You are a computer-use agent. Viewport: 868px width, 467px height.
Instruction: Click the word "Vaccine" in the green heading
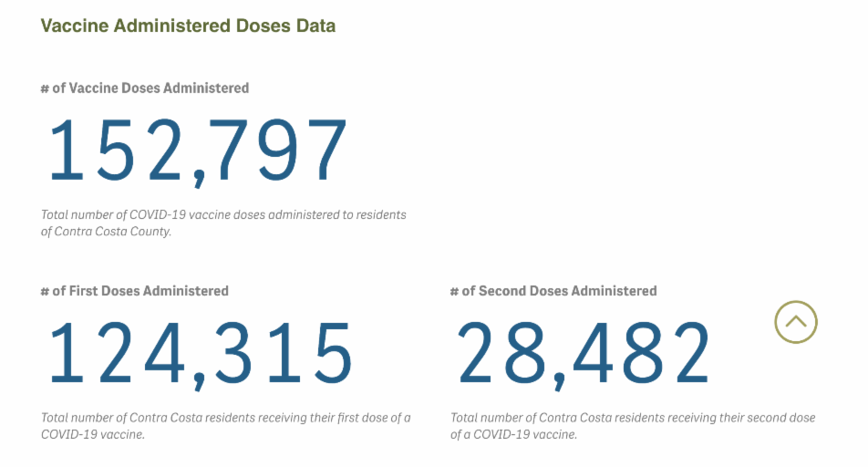click(x=75, y=26)
